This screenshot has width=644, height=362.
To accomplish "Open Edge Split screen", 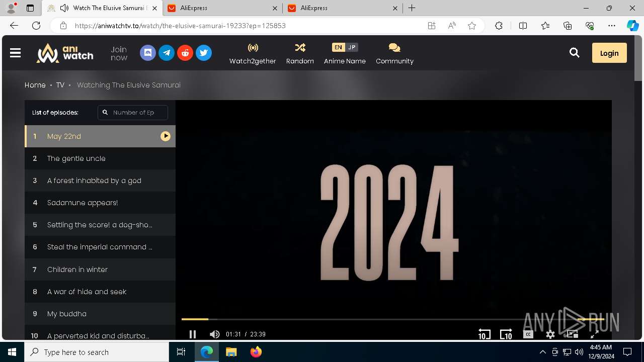I will (523, 26).
